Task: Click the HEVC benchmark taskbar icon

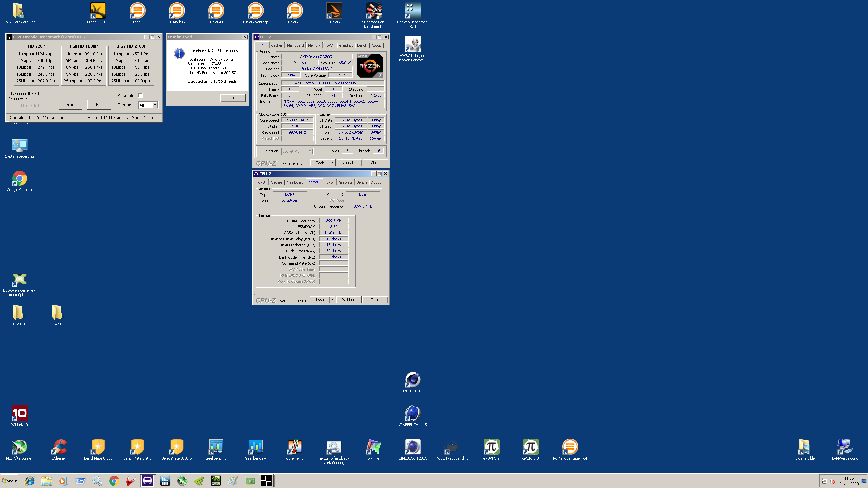Action: (x=266, y=481)
